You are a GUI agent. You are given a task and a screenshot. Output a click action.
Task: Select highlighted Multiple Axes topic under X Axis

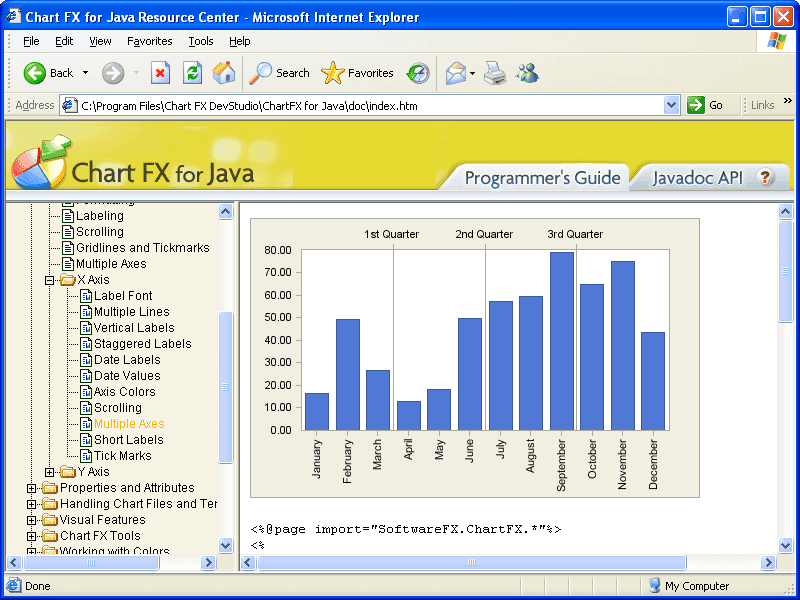coord(129,424)
